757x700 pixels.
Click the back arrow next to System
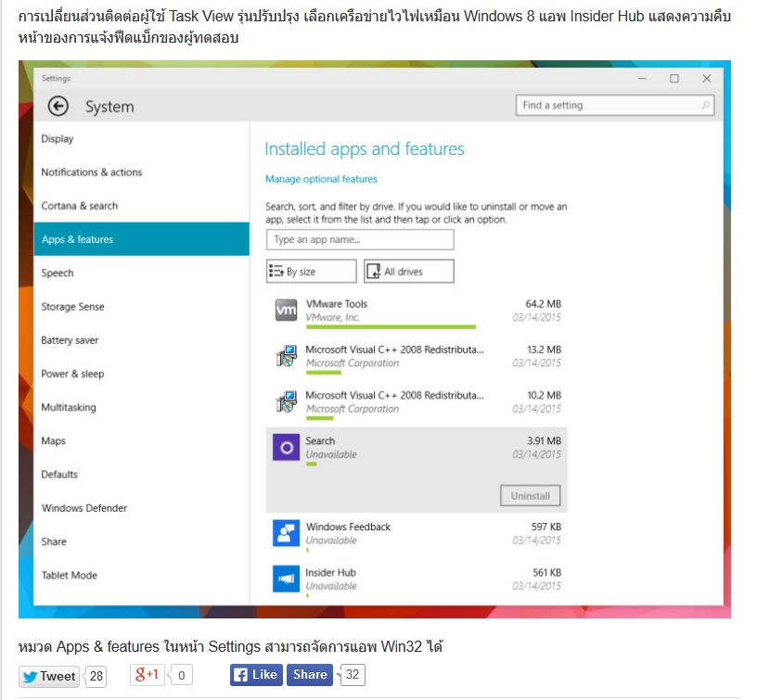coord(58,106)
